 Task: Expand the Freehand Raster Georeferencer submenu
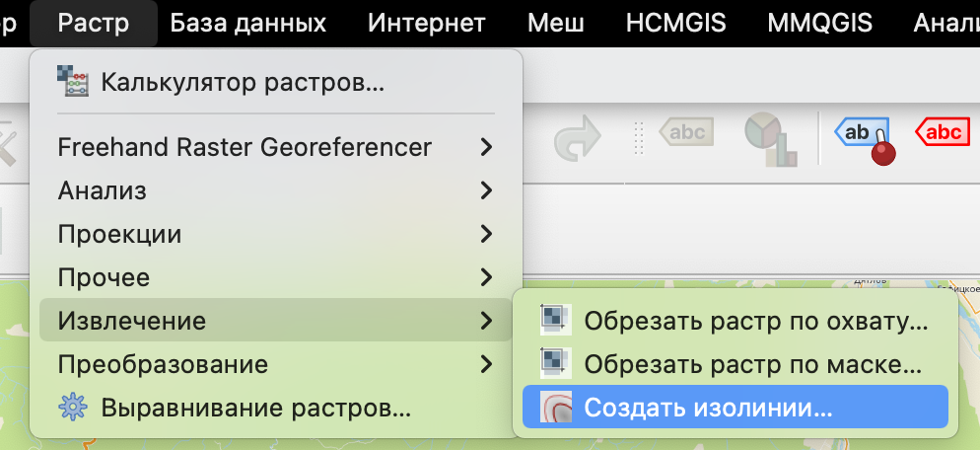(485, 148)
